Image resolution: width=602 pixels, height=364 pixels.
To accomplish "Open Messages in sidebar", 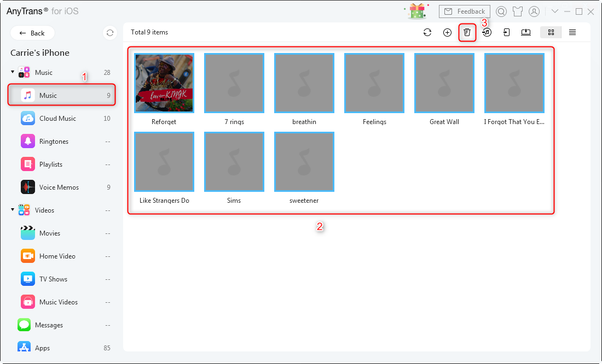I will (61, 325).
